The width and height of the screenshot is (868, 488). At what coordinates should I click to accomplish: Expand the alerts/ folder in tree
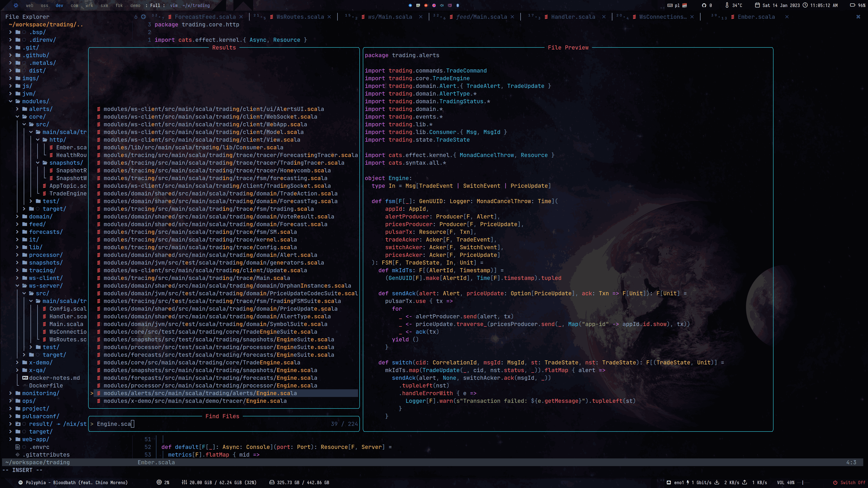[x=17, y=109]
